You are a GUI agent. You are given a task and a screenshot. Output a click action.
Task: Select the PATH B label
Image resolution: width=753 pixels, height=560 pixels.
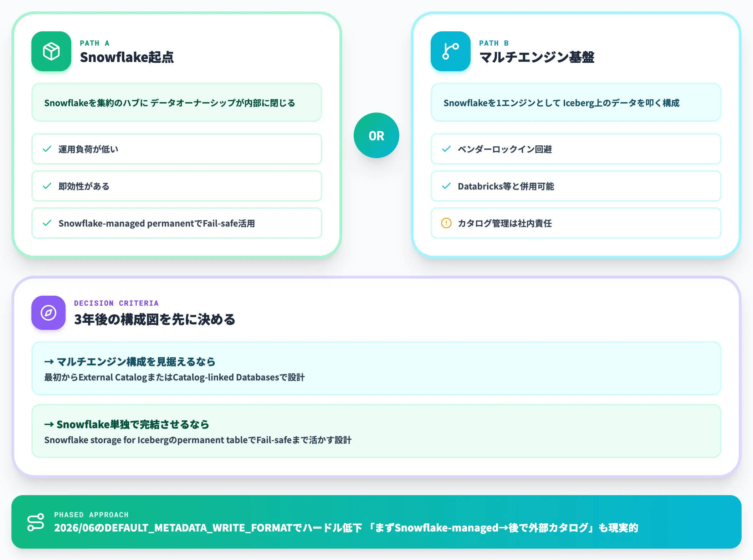494,43
